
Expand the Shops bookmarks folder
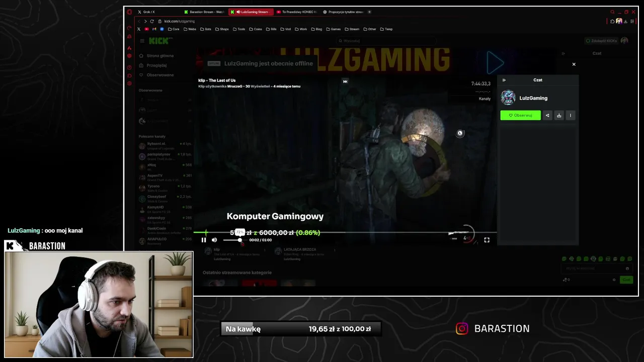(x=222, y=29)
